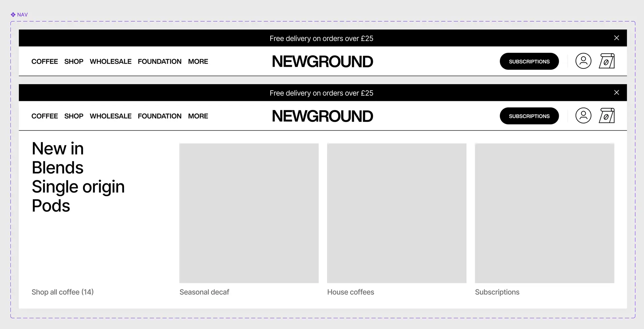Click the user account icon in expanded nav
The width and height of the screenshot is (644, 329).
pyautogui.click(x=583, y=116)
